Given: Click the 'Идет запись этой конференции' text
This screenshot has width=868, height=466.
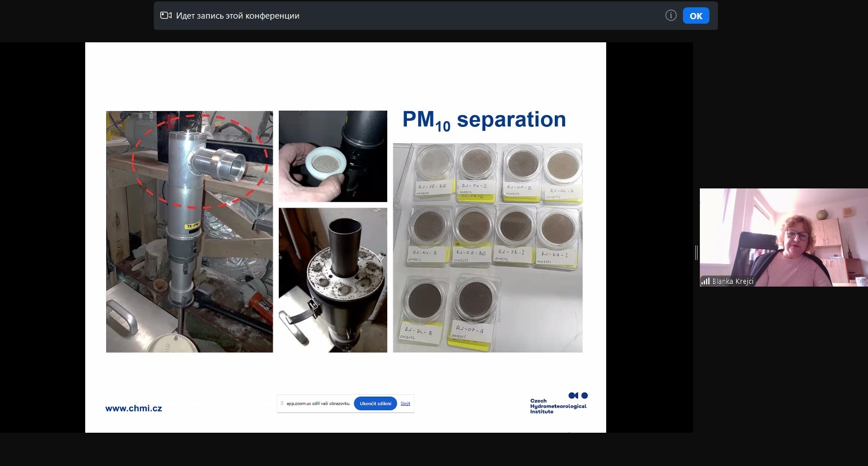Looking at the screenshot, I should coord(238,16).
